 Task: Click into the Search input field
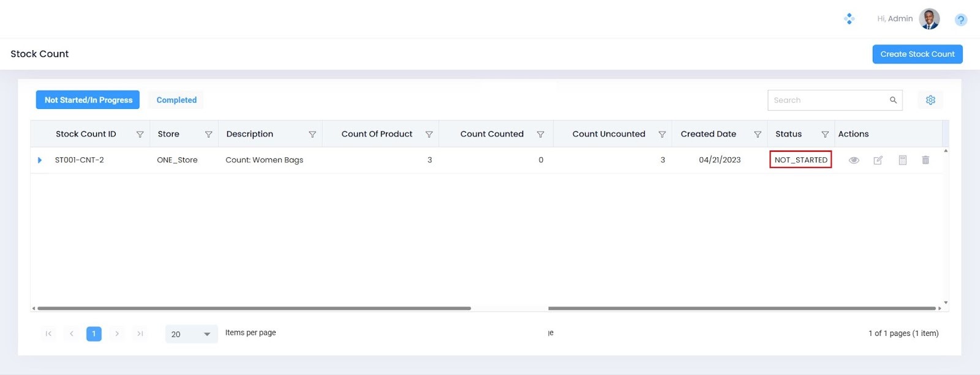click(827, 100)
